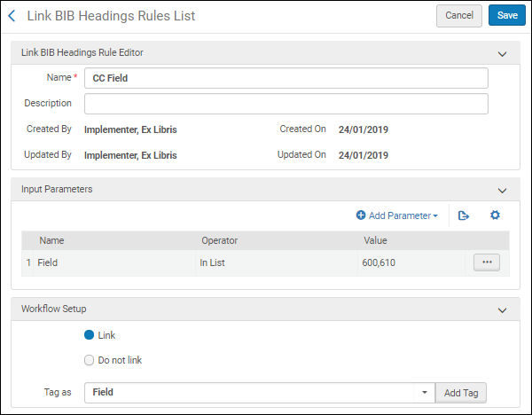The width and height of the screenshot is (532, 415).
Task: Click the Updated On date 24/01/2019
Action: pyautogui.click(x=363, y=155)
